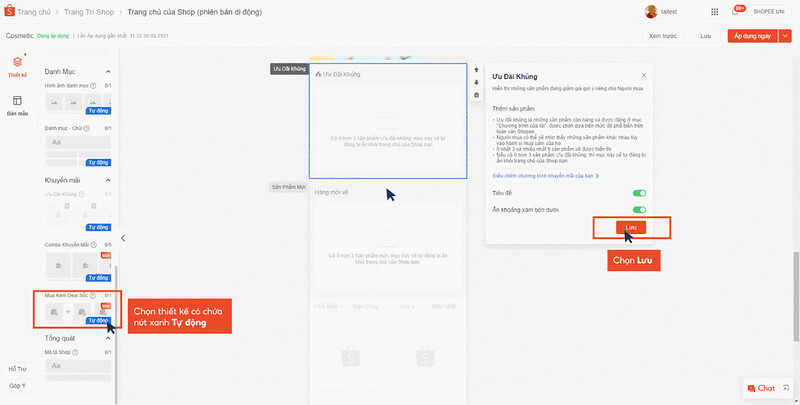
Task: Collapse the Danh Mục section
Action: tap(110, 72)
